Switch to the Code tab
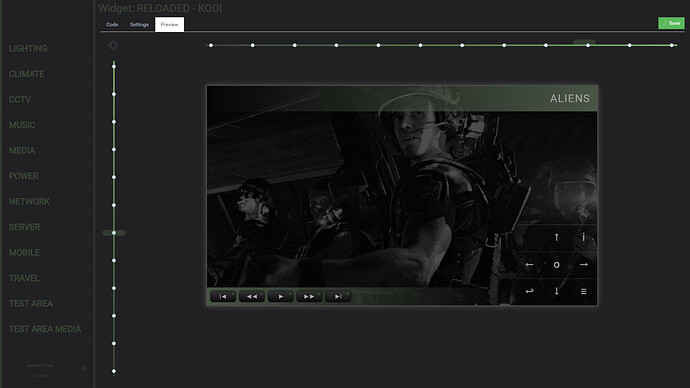The image size is (690, 388). (x=112, y=25)
